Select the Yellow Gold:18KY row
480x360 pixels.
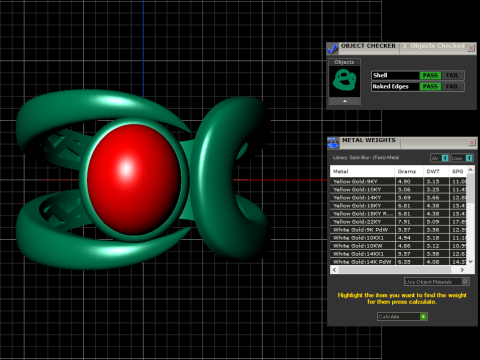click(x=399, y=206)
